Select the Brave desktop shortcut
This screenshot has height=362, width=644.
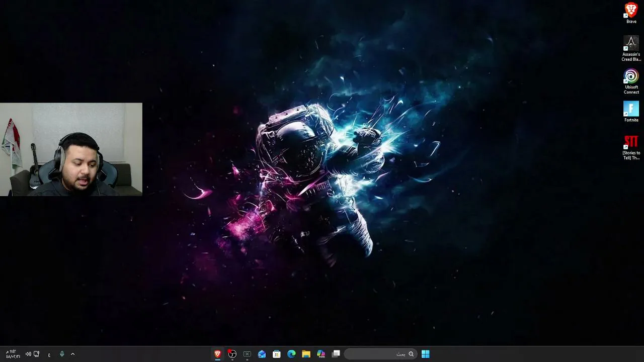pyautogui.click(x=631, y=13)
